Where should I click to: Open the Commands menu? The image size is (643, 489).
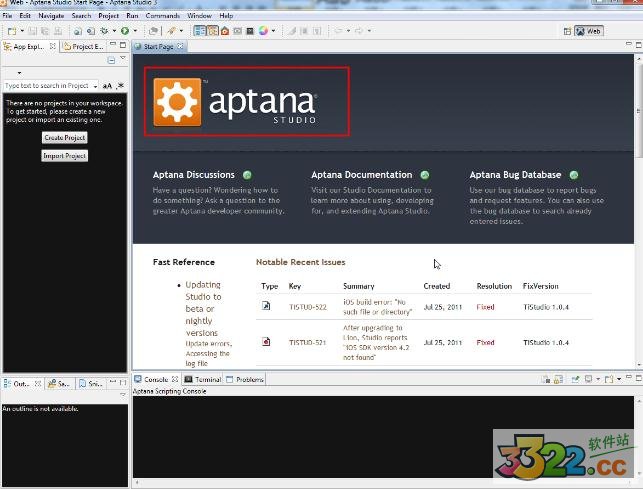[163, 16]
